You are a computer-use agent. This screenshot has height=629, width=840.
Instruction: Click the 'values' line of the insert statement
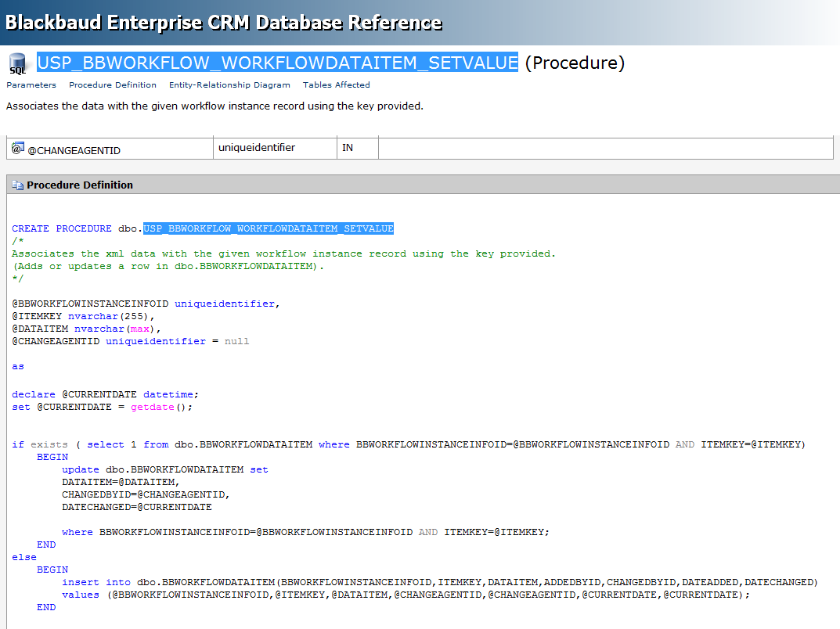(406, 595)
